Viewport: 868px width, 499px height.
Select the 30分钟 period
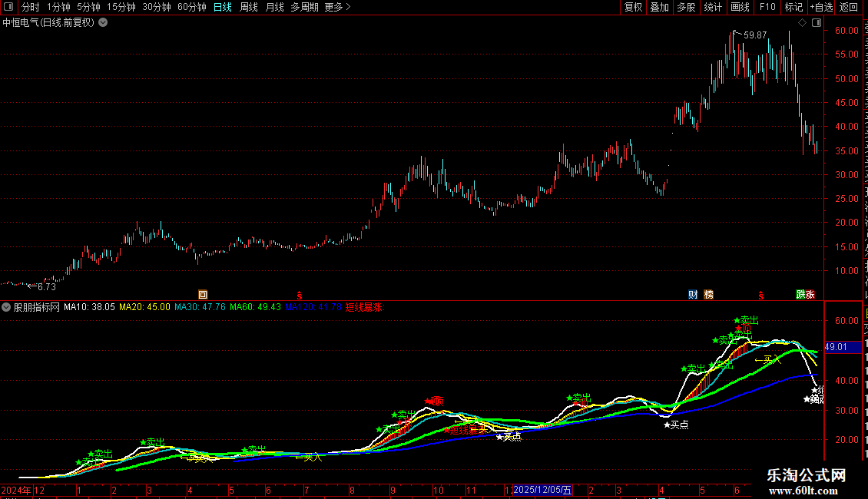157,7
